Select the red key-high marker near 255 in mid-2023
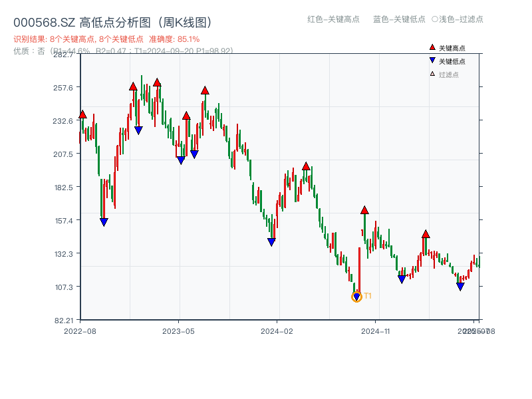This screenshot has width=532, height=399. coord(205,90)
